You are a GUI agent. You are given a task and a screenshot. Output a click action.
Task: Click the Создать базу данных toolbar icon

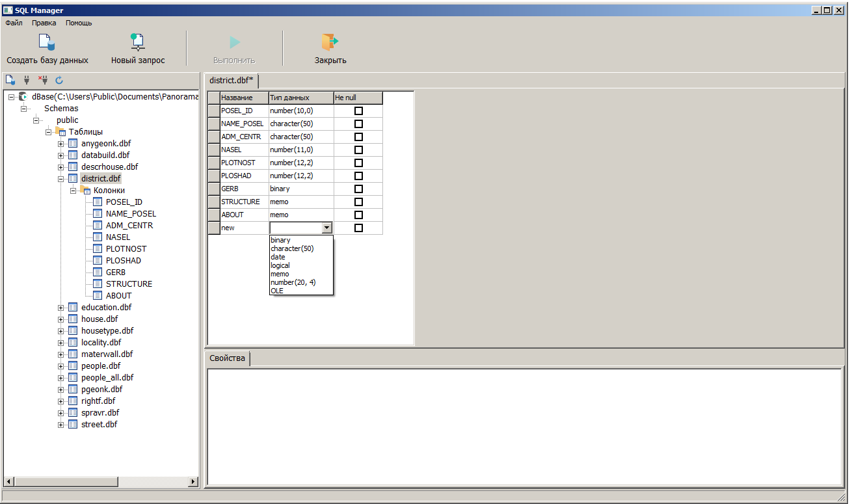[x=47, y=42]
